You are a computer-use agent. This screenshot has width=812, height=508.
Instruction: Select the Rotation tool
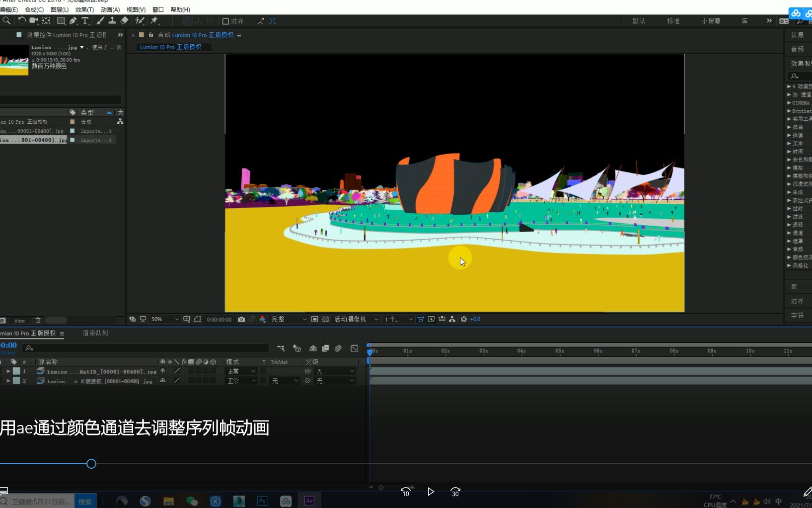21,21
